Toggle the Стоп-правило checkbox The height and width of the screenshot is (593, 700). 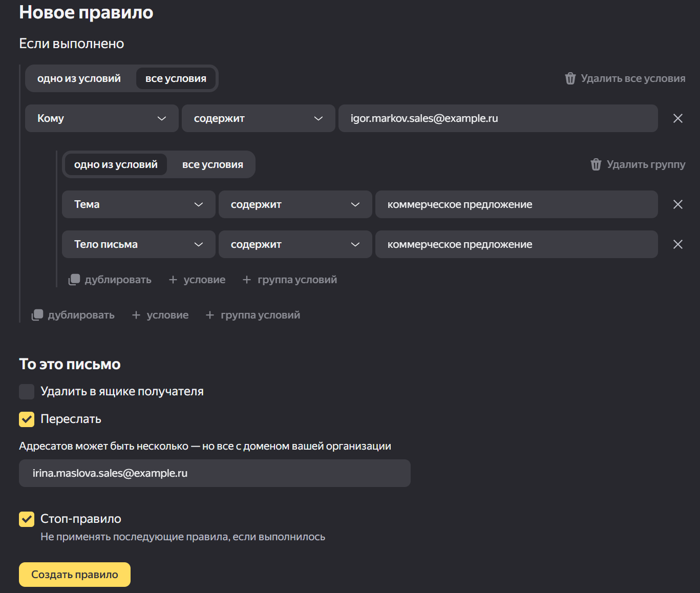point(27,519)
